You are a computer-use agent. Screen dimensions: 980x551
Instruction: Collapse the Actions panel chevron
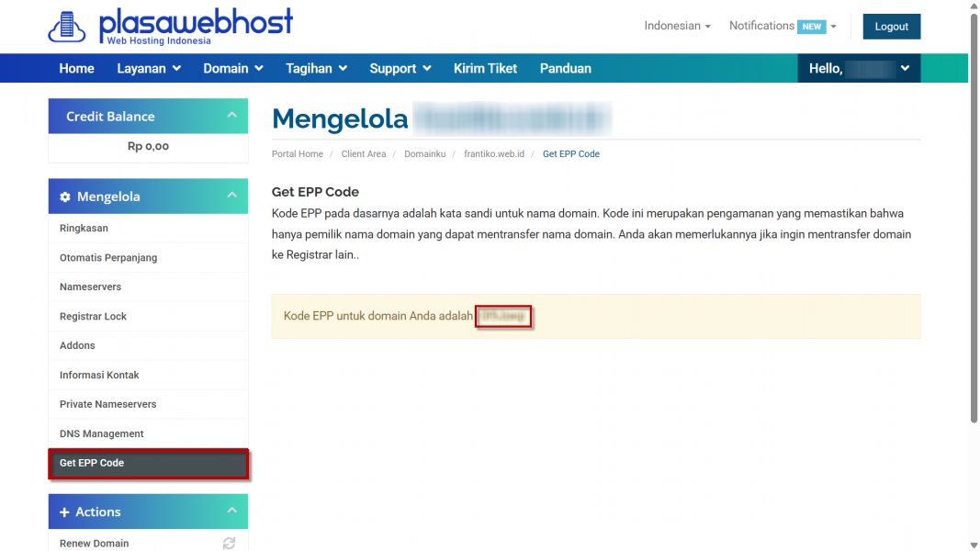pyautogui.click(x=231, y=511)
